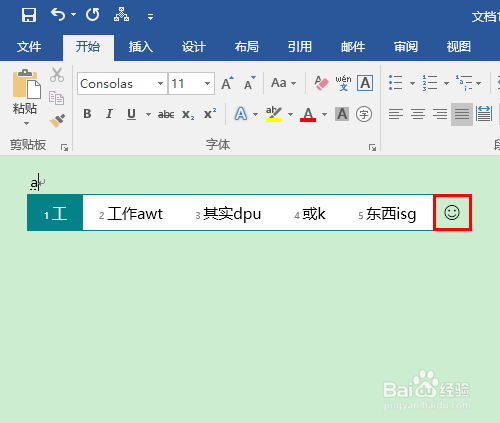Image resolution: width=500 pixels, height=423 pixels.
Task: Open text effects dropdown arrow
Action: click(x=255, y=114)
